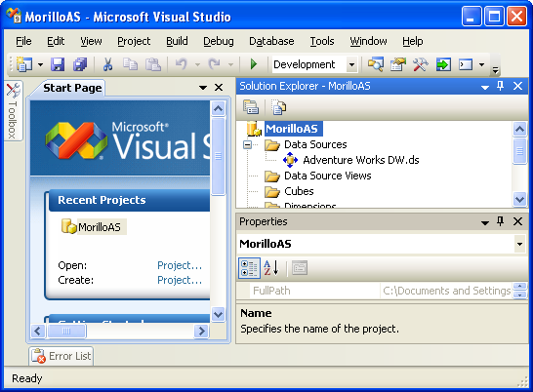Click the Paste toolbar icon

click(153, 64)
